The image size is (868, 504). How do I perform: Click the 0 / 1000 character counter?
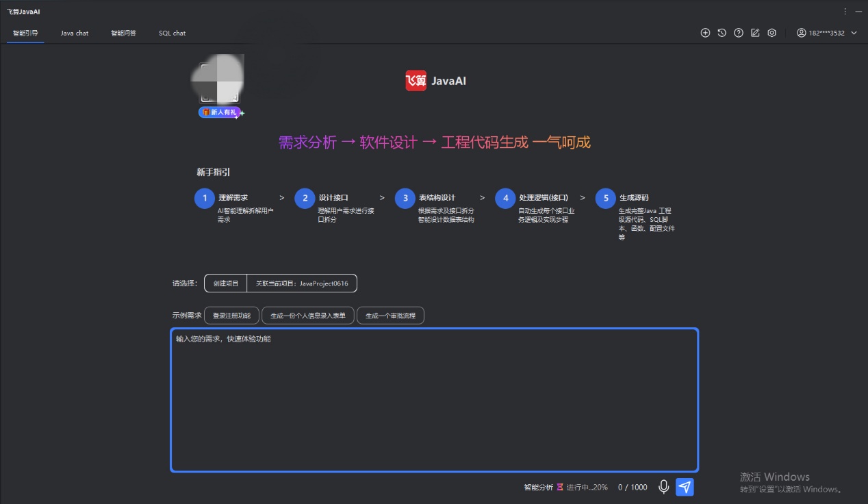point(633,488)
